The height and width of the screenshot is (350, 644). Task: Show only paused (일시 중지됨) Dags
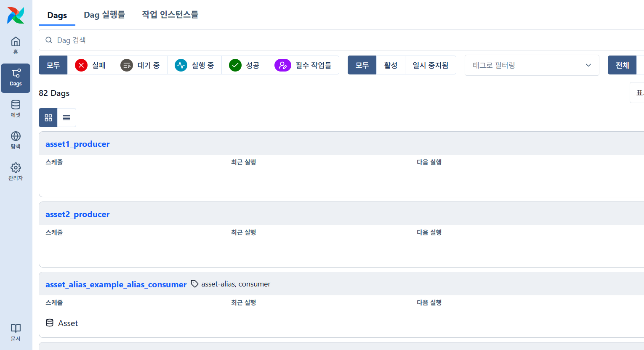pyautogui.click(x=430, y=65)
